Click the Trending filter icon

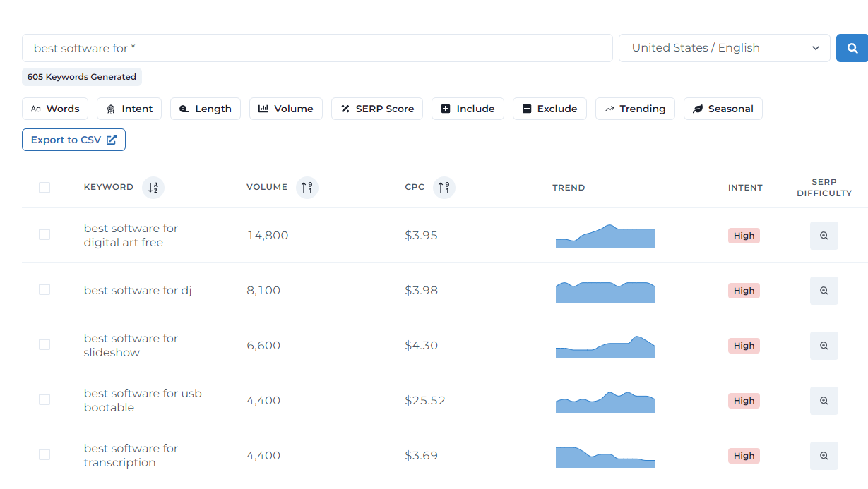[x=635, y=109]
